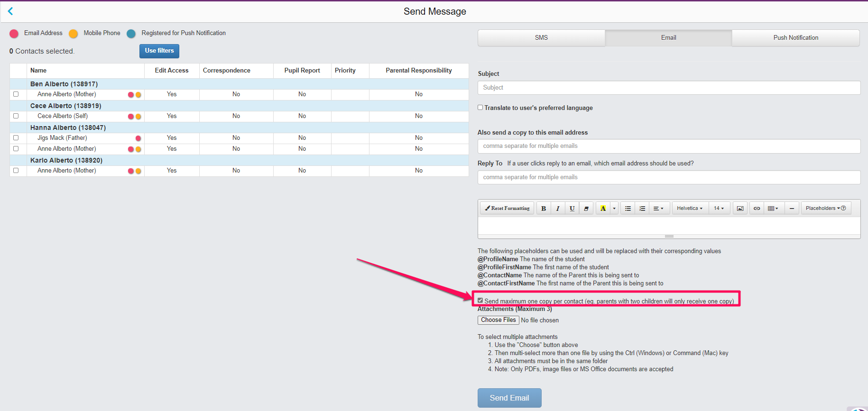Insert a picture into the message

coord(740,209)
